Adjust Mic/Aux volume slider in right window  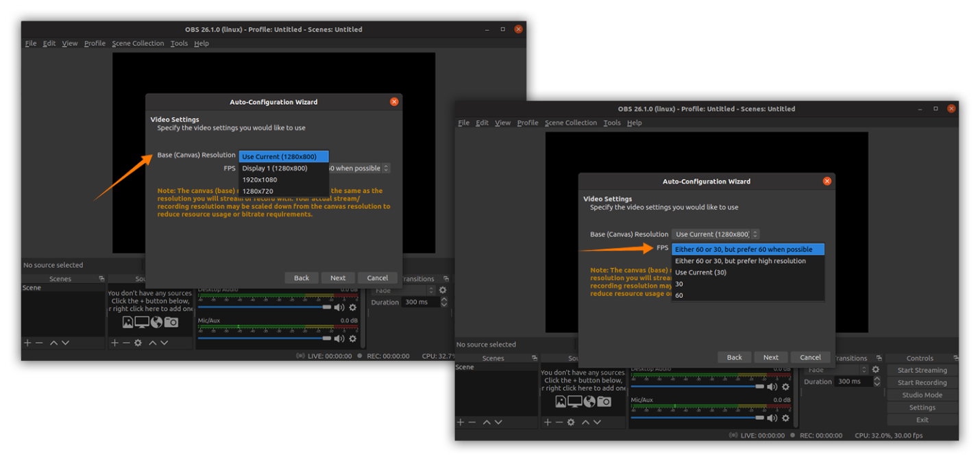pyautogui.click(x=698, y=418)
